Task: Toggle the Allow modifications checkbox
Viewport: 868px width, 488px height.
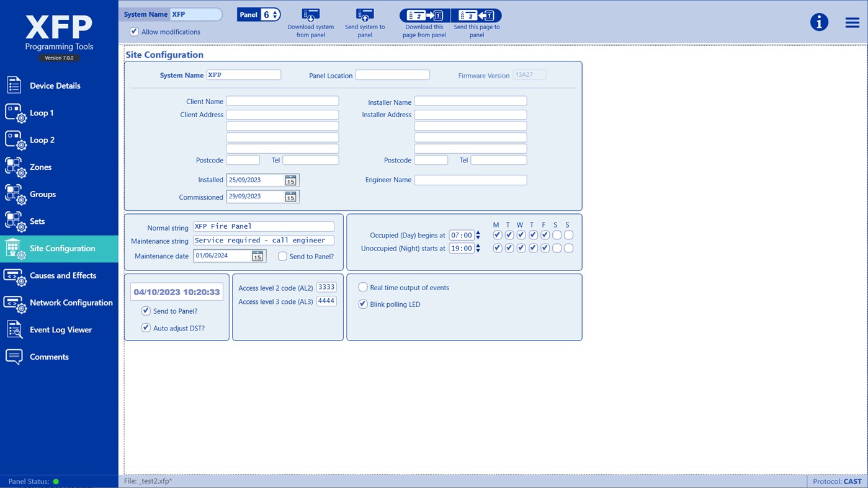Action: [x=134, y=32]
